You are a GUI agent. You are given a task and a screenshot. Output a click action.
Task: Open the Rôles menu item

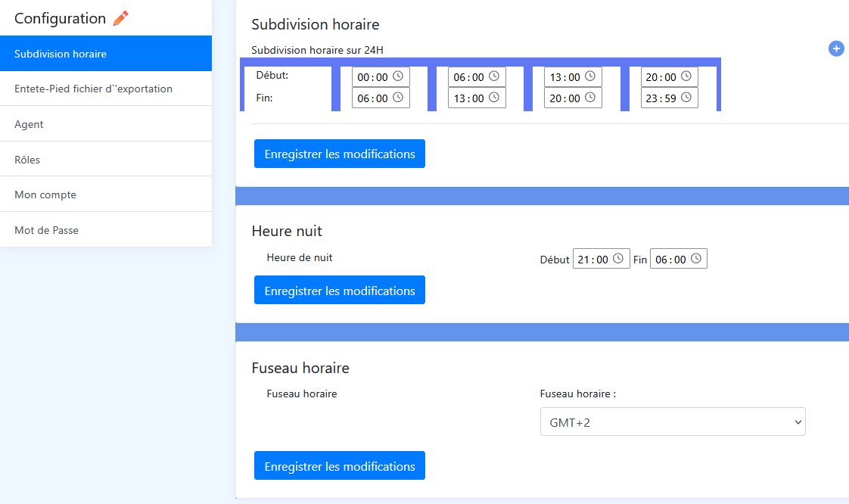[106, 159]
